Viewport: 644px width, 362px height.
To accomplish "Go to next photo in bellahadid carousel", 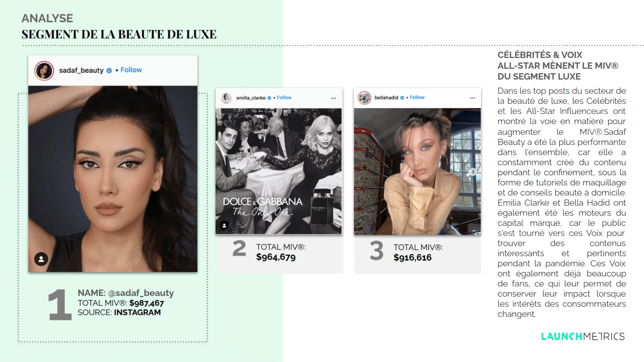I will click(473, 172).
